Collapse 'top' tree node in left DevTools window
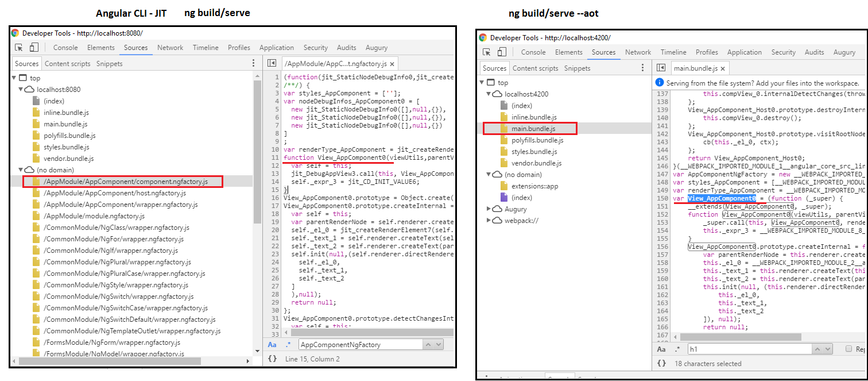 [x=14, y=78]
